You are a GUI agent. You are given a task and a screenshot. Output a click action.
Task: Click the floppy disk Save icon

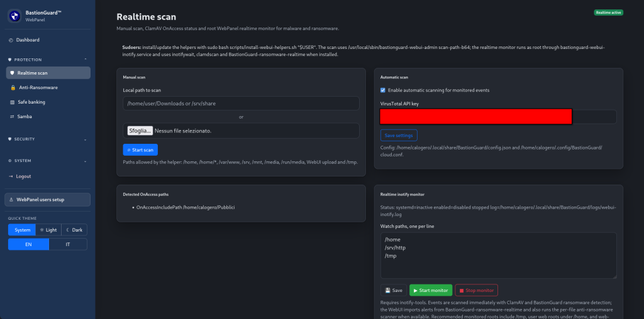point(387,290)
